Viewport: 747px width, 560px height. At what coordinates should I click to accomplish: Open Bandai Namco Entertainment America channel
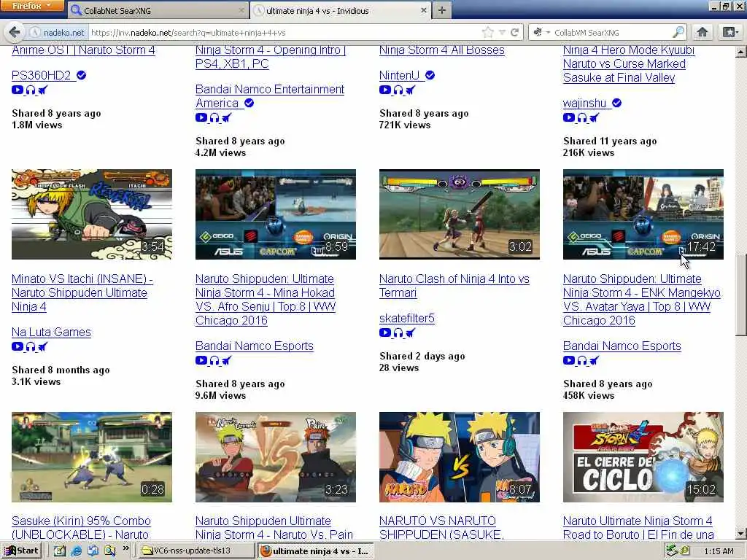[x=270, y=96]
